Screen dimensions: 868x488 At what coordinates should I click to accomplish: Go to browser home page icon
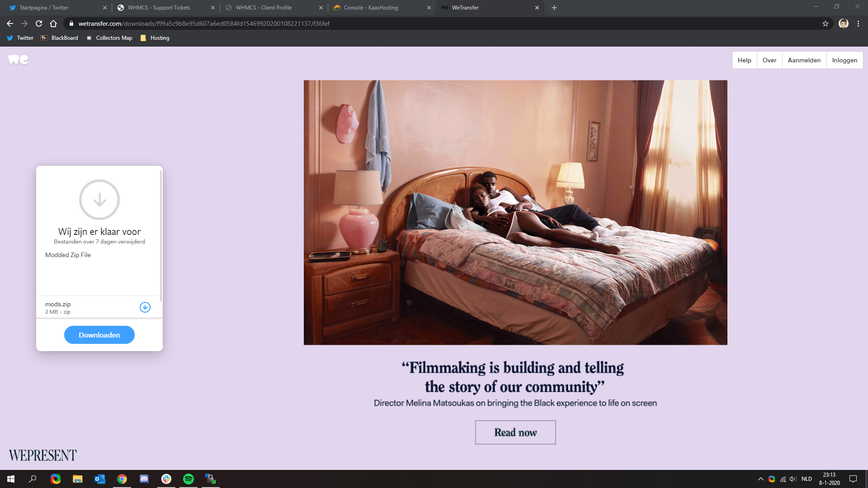(x=53, y=23)
